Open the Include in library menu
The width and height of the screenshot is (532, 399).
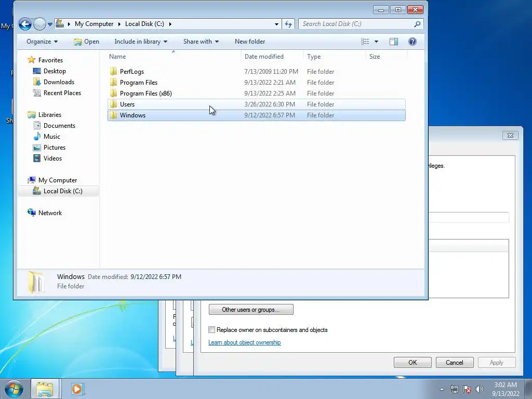pos(141,42)
